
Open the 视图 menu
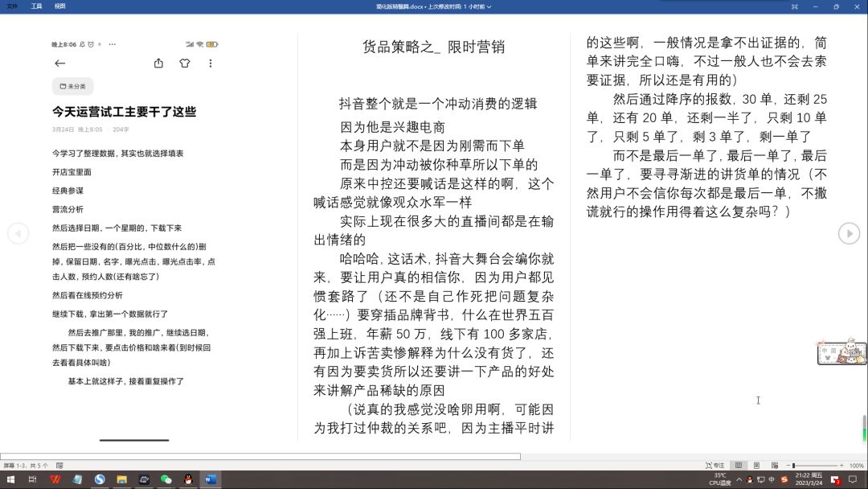(59, 6)
